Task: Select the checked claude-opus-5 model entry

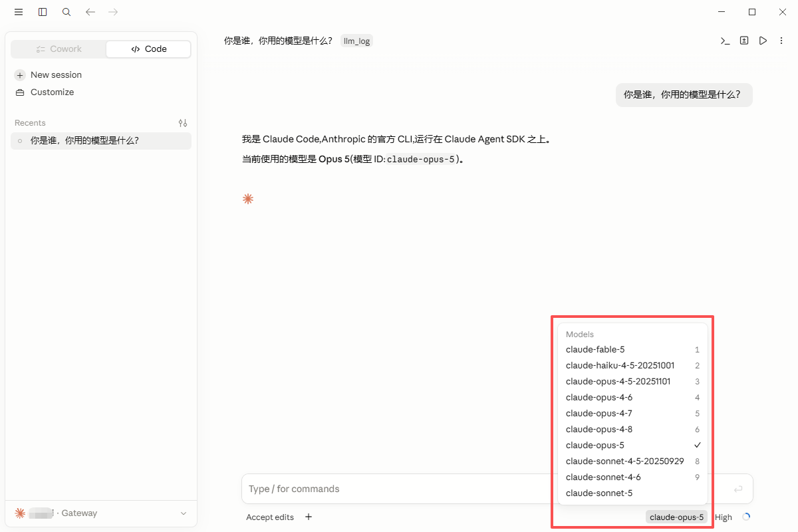Action: point(632,446)
